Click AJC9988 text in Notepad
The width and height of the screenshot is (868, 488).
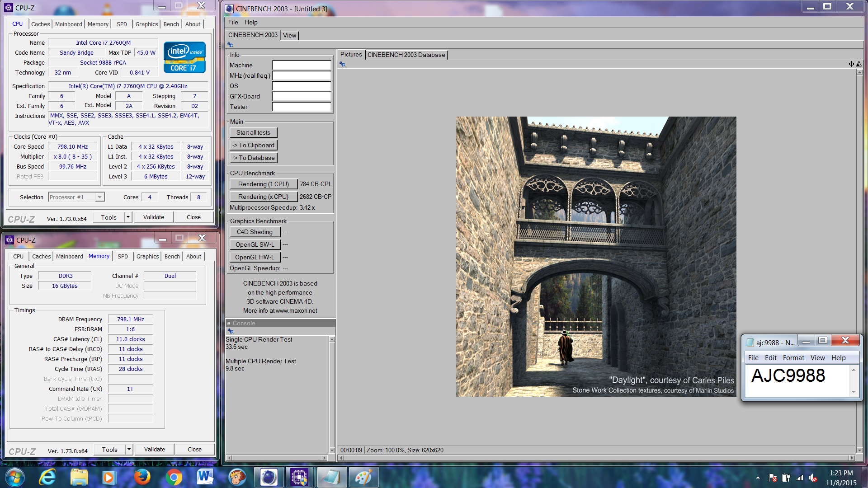click(788, 375)
